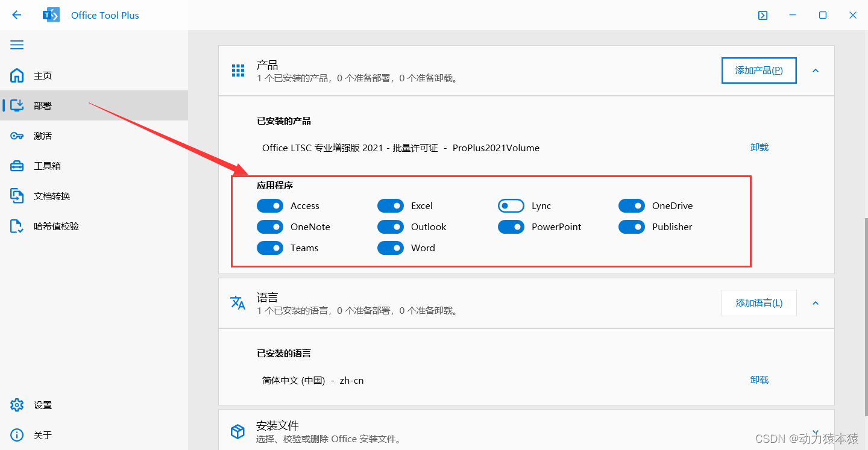The image size is (868, 450).
Task: Click 卸载 for Office LTSC 2021
Action: (x=759, y=147)
